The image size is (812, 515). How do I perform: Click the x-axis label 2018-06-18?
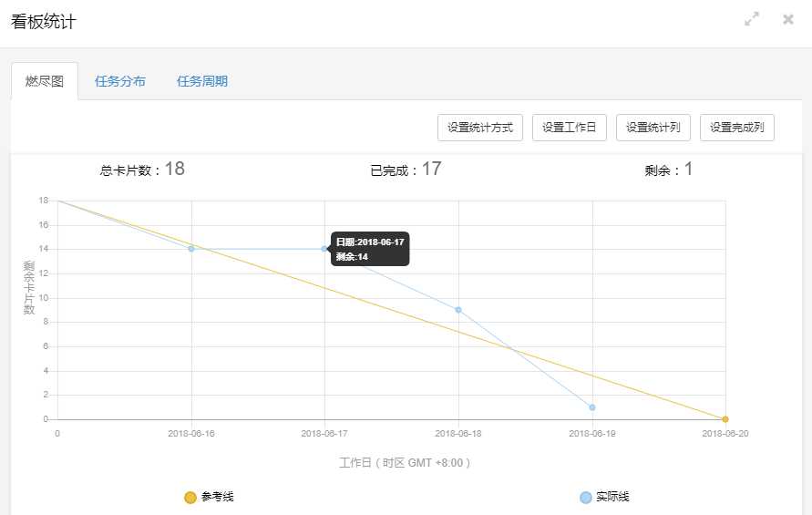pyautogui.click(x=458, y=434)
